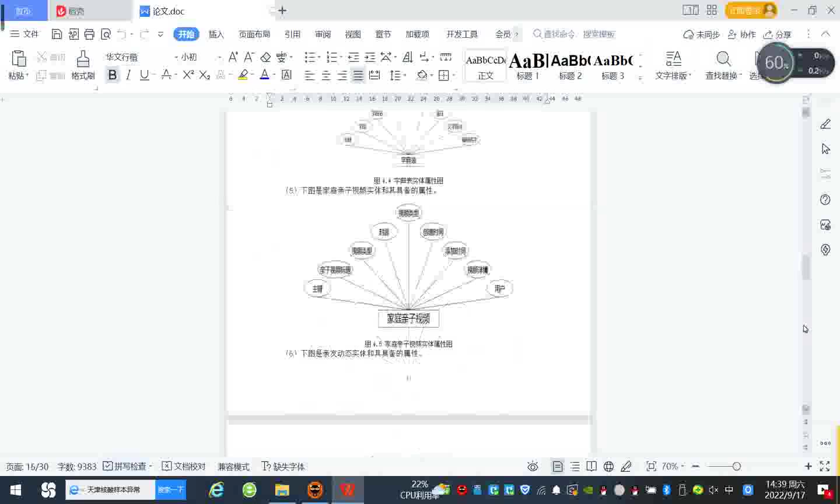
Task: Apply 标题 1 heading style
Action: tap(528, 66)
